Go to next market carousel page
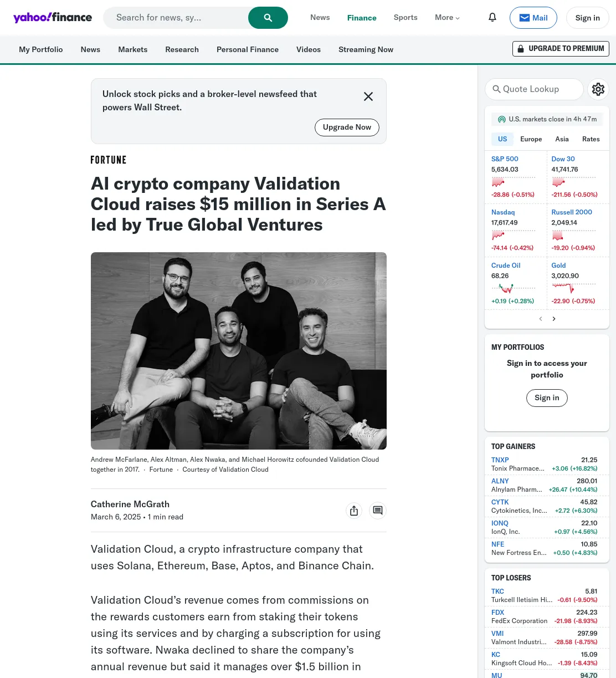This screenshot has height=678, width=616. (554, 319)
